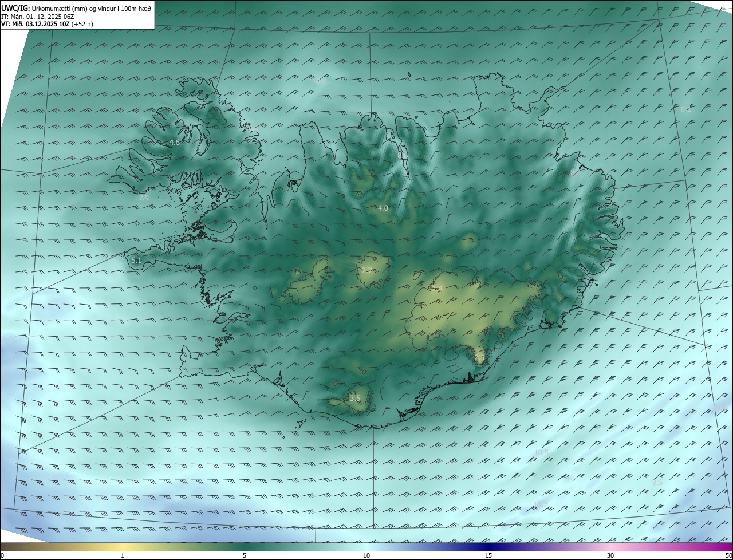Click the 9.5 value over the ocean

pos(657,483)
